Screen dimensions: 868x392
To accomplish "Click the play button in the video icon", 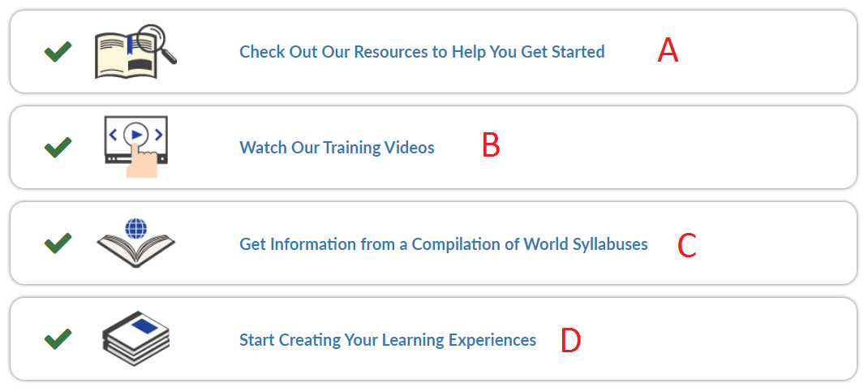I will pyautogui.click(x=136, y=134).
